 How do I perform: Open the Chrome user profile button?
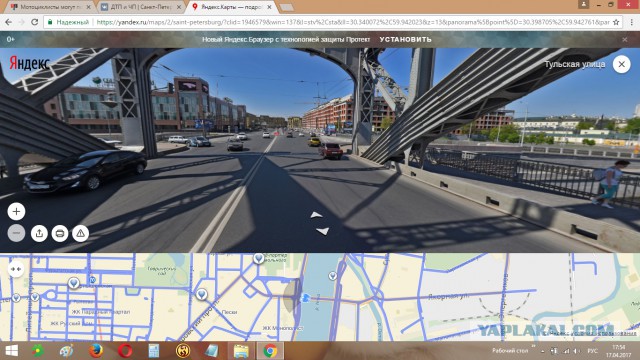click(583, 4)
